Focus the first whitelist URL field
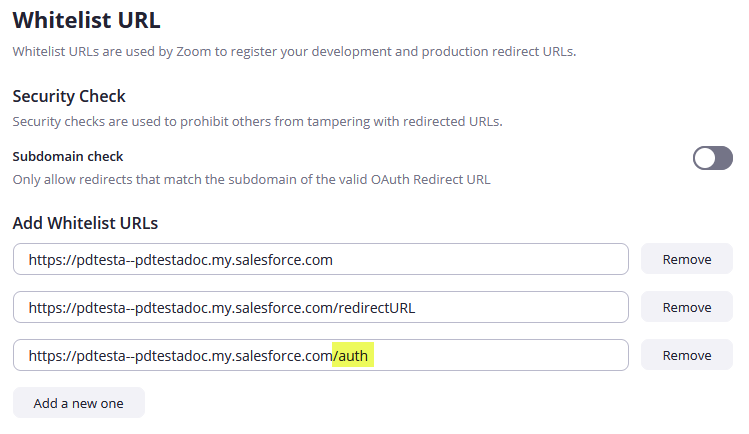 click(x=320, y=259)
